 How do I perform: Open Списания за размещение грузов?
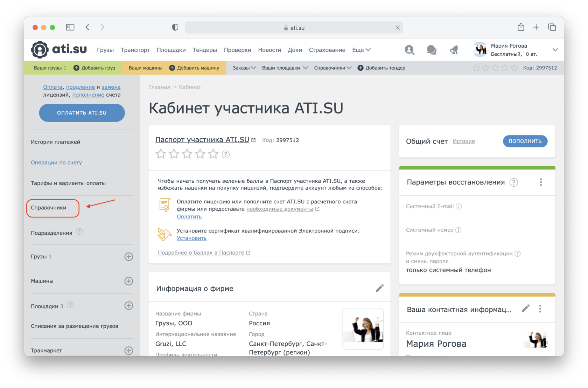click(x=75, y=326)
